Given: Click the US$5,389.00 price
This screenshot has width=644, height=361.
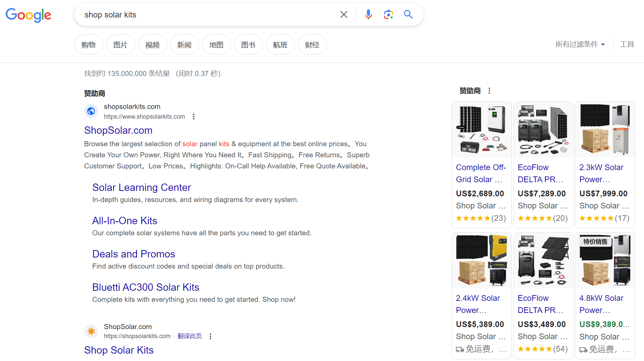Looking at the screenshot, I should coord(480,324).
